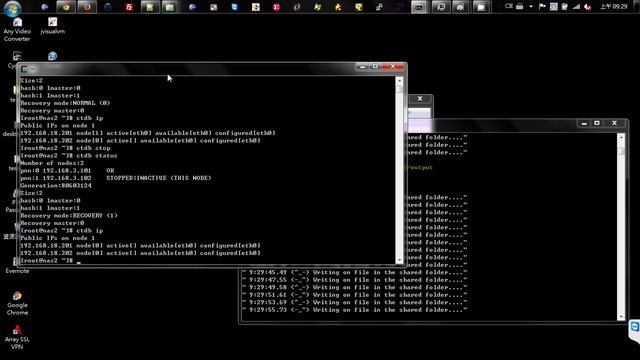
Task: Click scrollbar down arrow in rear console window
Action: [621, 316]
